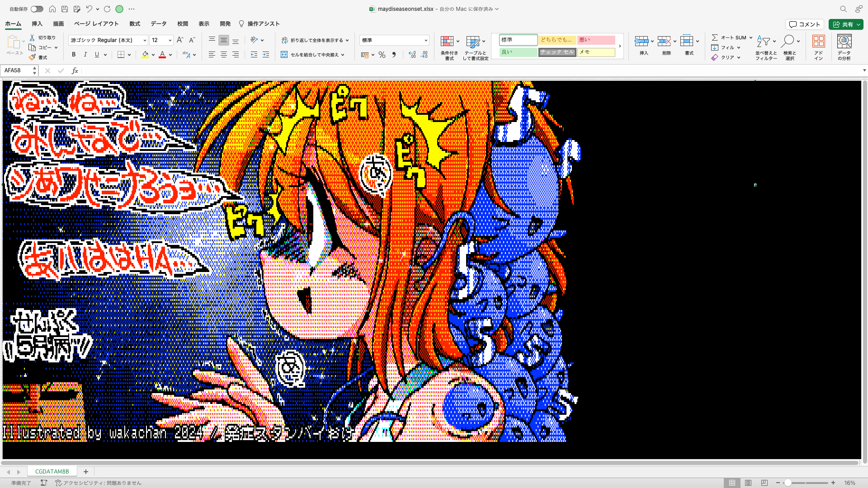Open the font name dropdown
Viewport: 868px width, 488px height.
[145, 40]
